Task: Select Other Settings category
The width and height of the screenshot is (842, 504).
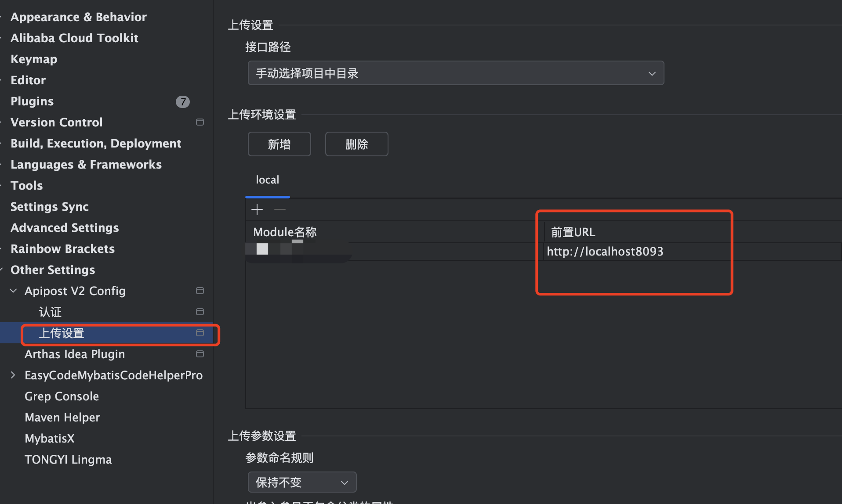Action: coord(53,270)
